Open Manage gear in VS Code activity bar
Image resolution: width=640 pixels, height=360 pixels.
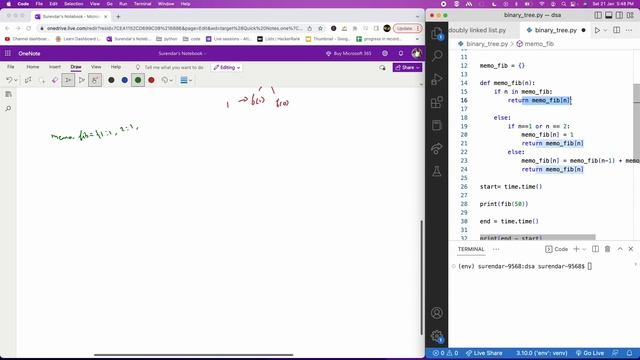point(437,336)
